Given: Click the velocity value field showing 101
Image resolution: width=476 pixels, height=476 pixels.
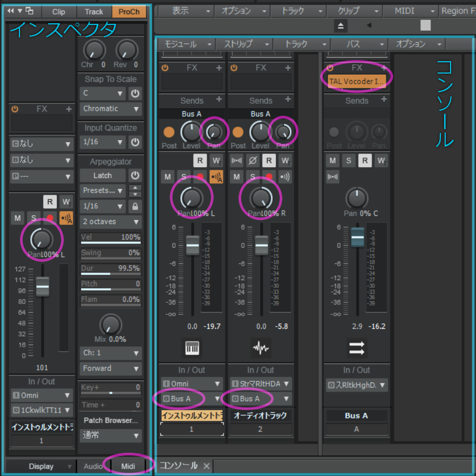Looking at the screenshot, I should (x=41, y=367).
